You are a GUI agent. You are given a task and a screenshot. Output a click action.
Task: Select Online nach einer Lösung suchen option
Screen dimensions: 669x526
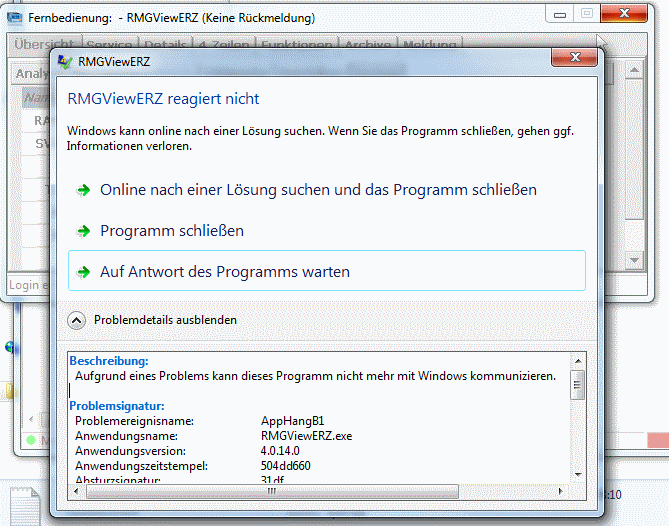[318, 190]
